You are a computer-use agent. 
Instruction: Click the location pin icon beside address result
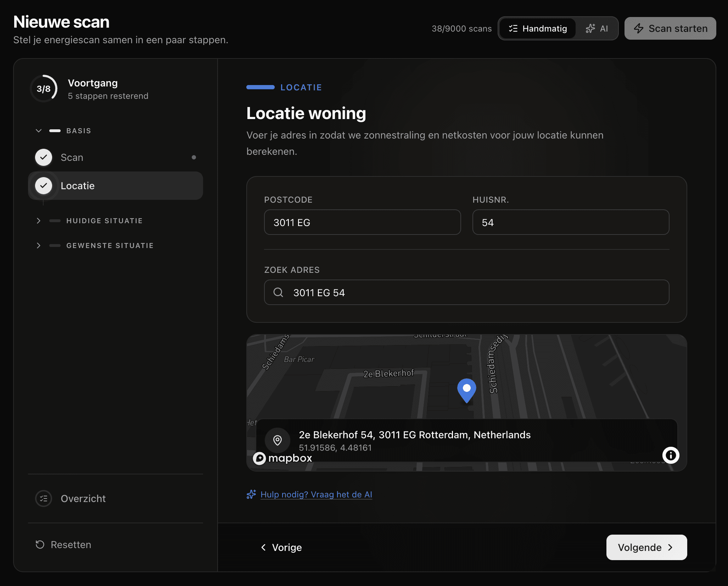tap(278, 440)
